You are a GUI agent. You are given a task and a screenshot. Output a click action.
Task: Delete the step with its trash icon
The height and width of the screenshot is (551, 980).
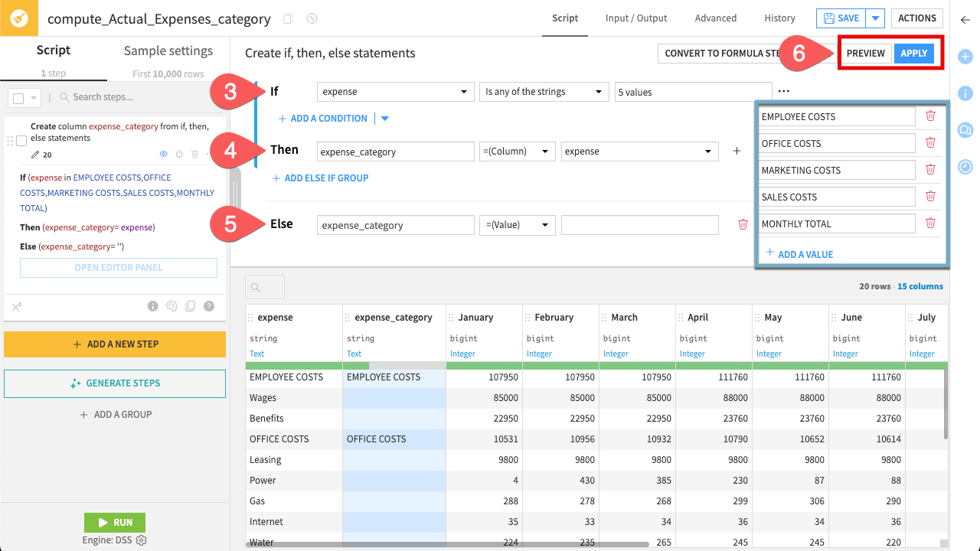[194, 154]
